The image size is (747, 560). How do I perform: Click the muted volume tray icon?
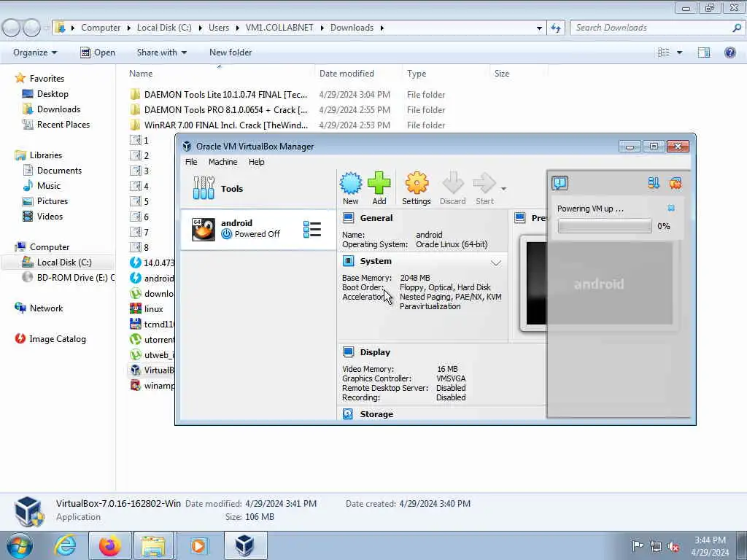click(x=673, y=547)
